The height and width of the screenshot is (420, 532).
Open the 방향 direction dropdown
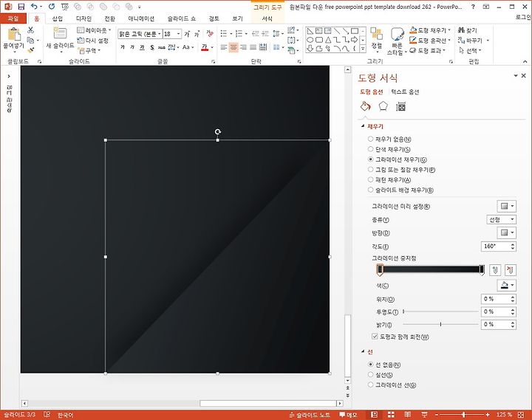(x=507, y=233)
